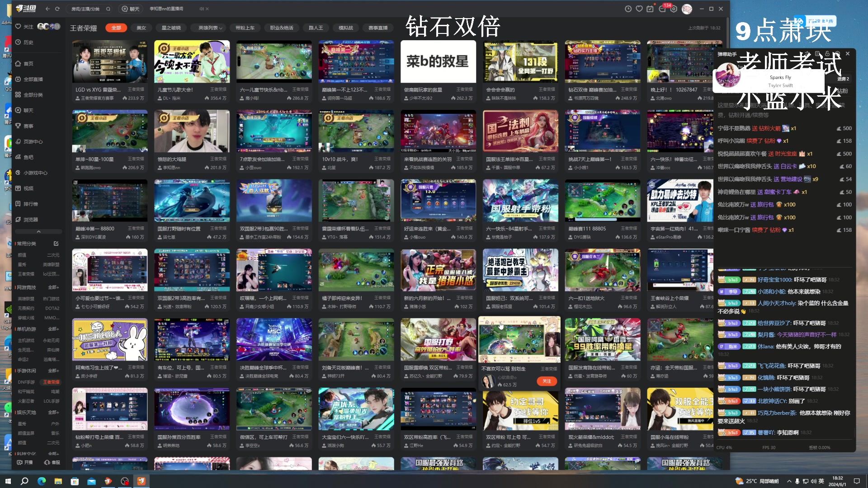This screenshot has height=488, width=868.
Task: Toggle the speaker icon in system tray
Action: (x=813, y=481)
